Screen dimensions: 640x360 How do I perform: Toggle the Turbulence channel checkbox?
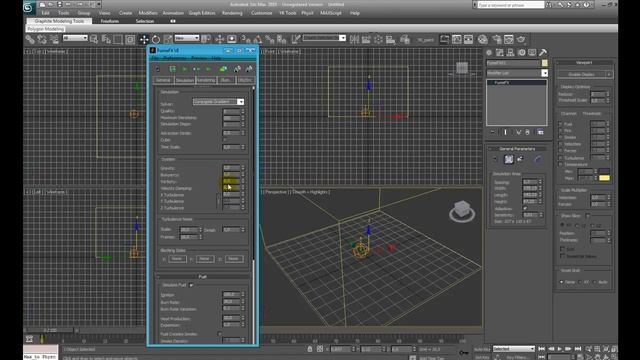coord(560,158)
